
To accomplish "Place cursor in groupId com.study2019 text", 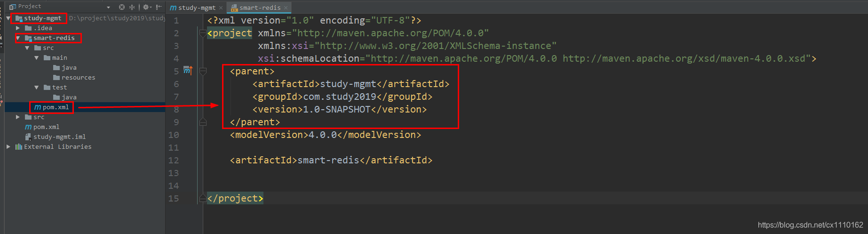I will [x=340, y=97].
